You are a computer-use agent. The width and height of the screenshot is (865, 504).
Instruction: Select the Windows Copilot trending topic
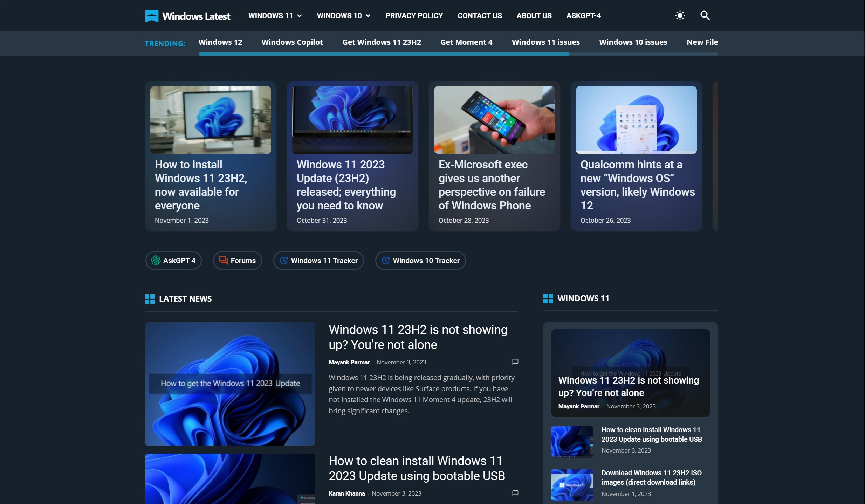pos(292,42)
